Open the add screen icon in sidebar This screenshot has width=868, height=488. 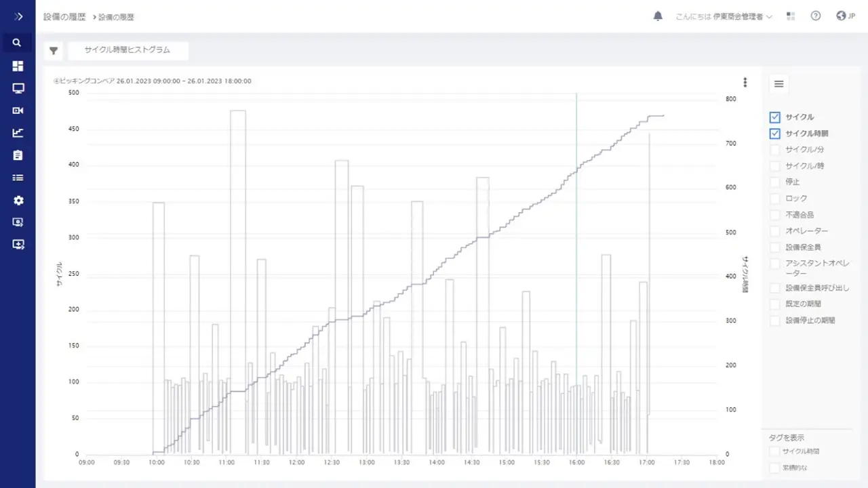click(x=18, y=244)
